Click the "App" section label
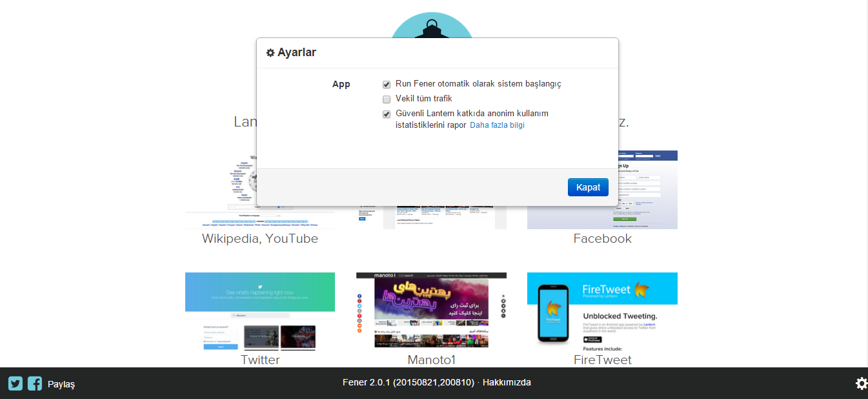Image resolution: width=868 pixels, height=399 pixels. [341, 84]
